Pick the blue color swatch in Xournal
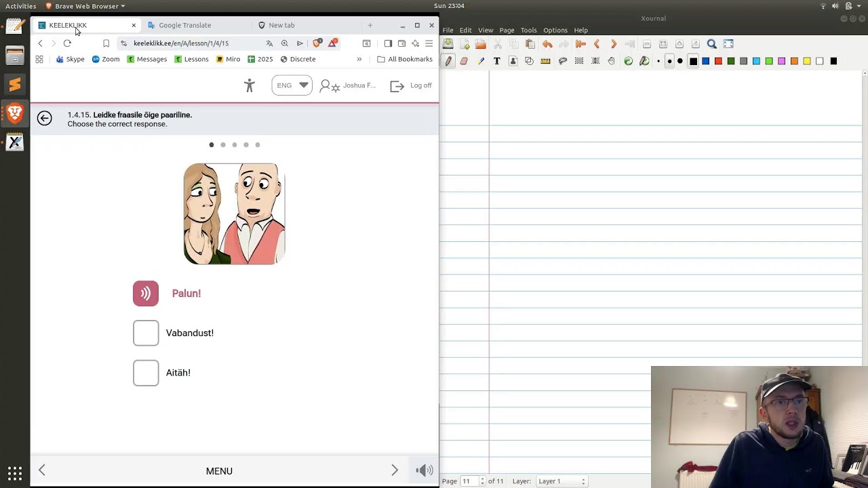This screenshot has height=488, width=868. (x=706, y=61)
